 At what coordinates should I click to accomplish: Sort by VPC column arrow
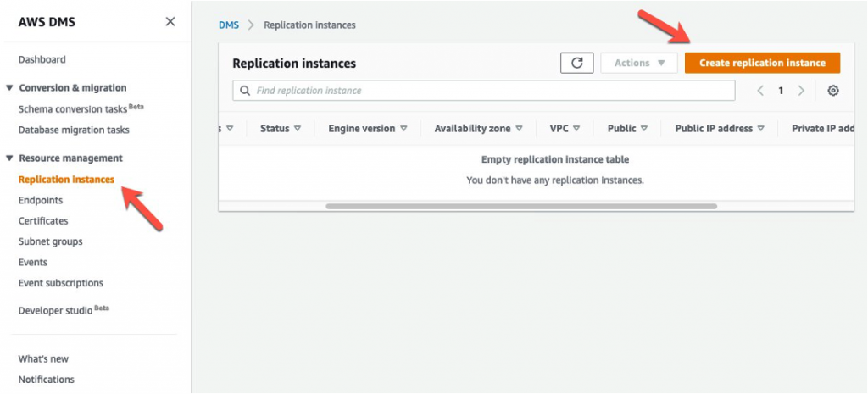point(576,129)
